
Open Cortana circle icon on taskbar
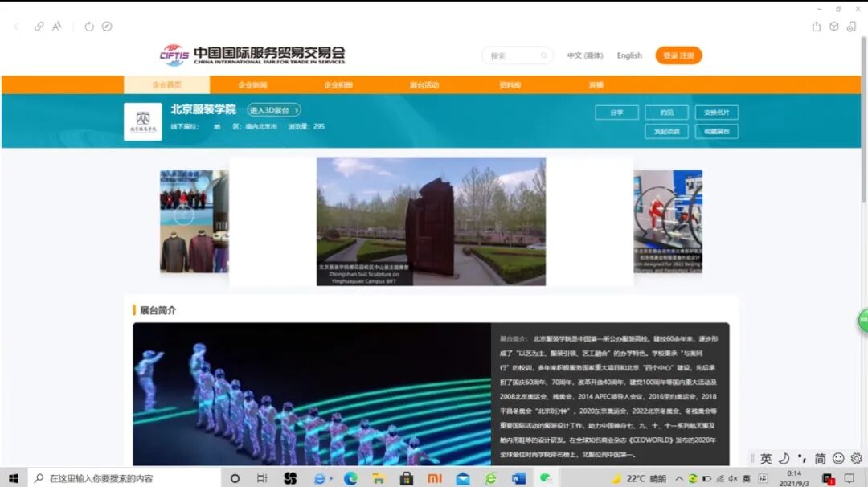[x=235, y=478]
